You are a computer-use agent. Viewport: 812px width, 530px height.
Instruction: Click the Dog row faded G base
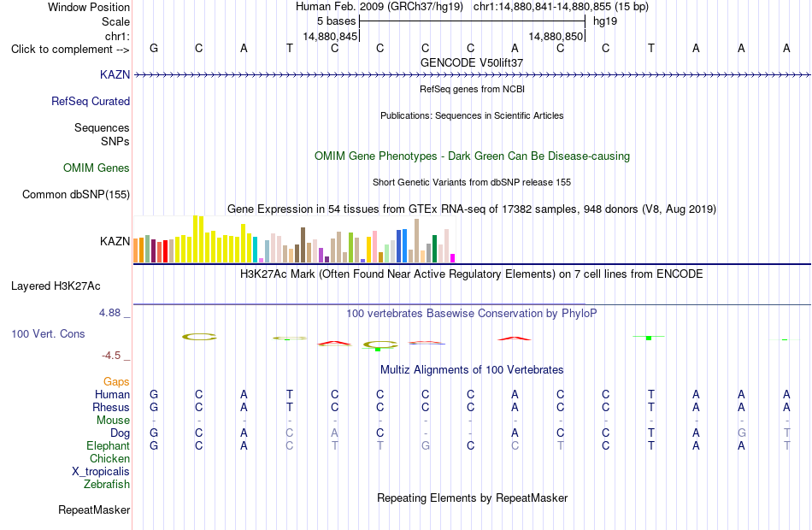point(742,433)
